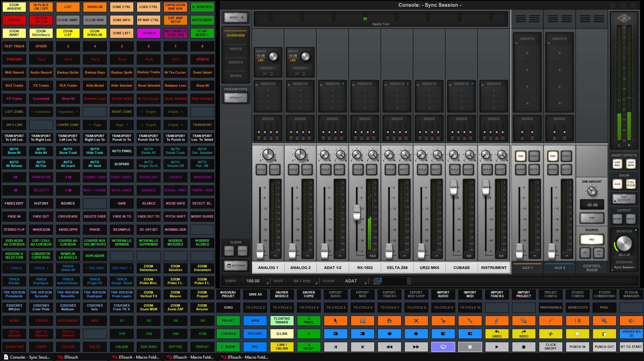
Task: Adjust the MONITOR level knob
Action: pos(624,244)
